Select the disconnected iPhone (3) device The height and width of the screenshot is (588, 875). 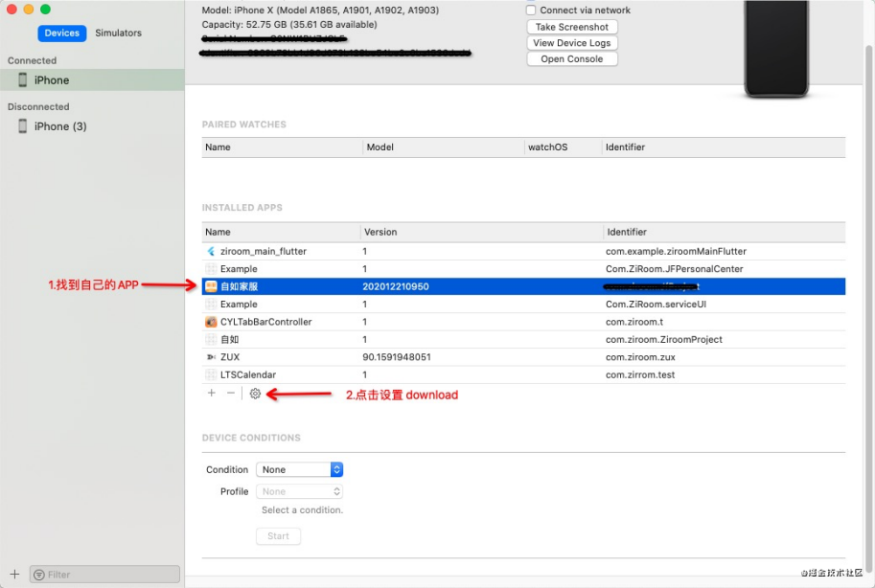[92, 126]
